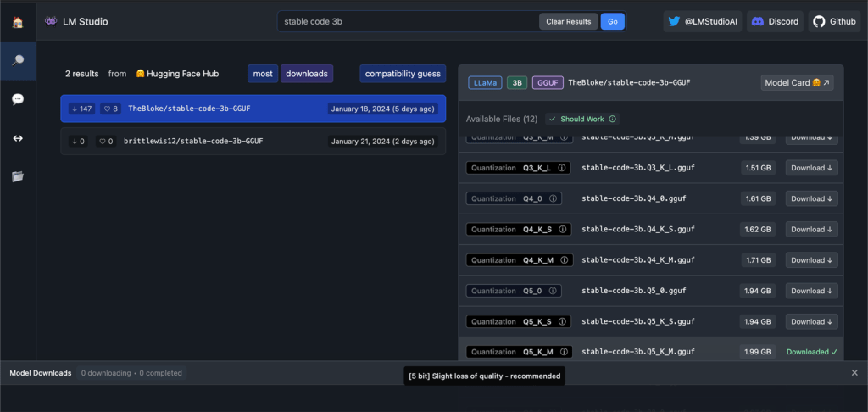
Task: Open the Home icon in sidebar
Action: [x=17, y=22]
